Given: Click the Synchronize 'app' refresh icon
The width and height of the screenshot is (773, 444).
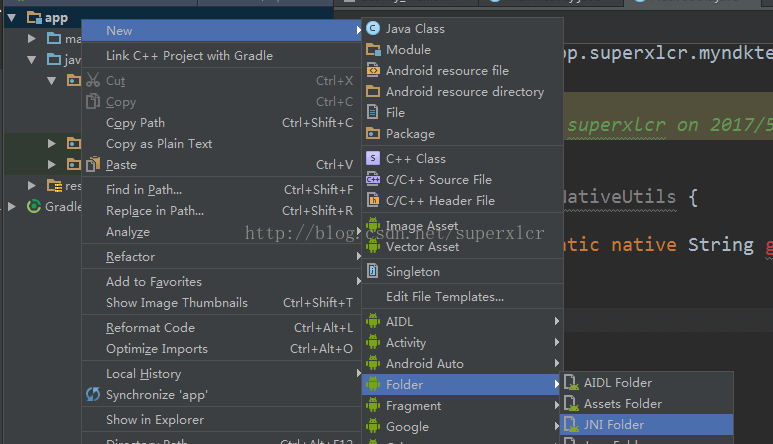Looking at the screenshot, I should click(x=93, y=394).
